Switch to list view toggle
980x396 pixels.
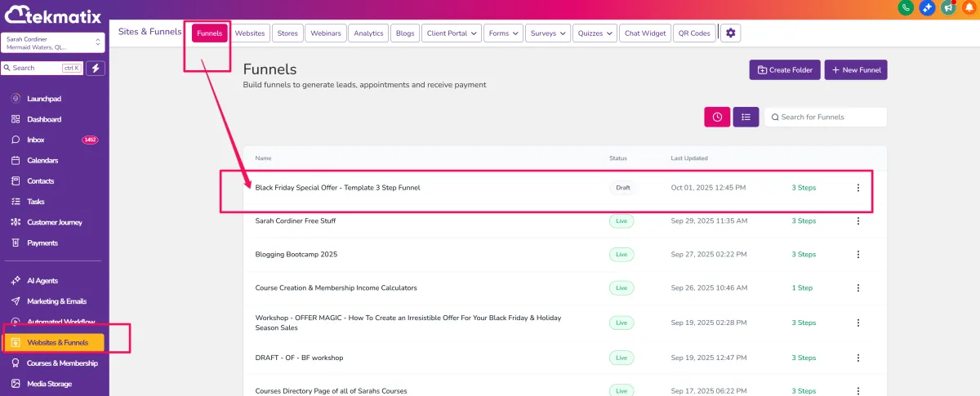(x=746, y=117)
